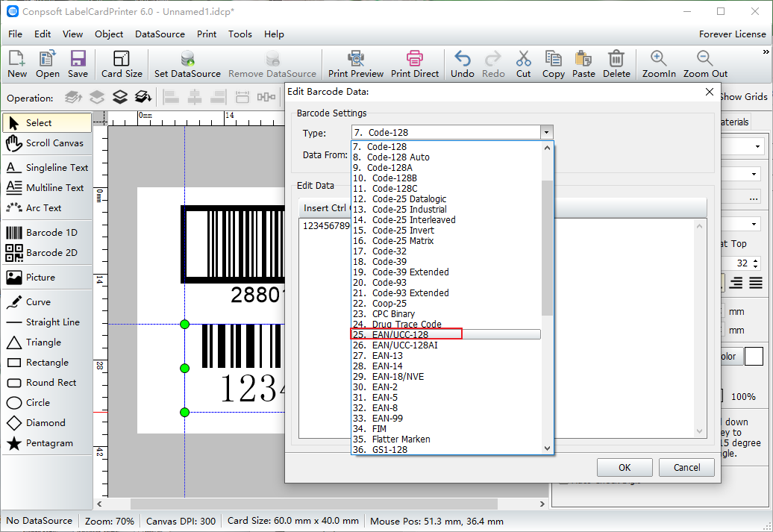The width and height of the screenshot is (773, 532).
Task: Choose the Diamond shape tool
Action: [47, 423]
